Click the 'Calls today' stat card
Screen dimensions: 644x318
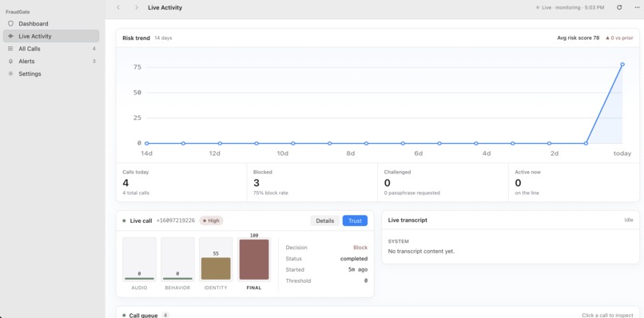pyautogui.click(x=181, y=182)
